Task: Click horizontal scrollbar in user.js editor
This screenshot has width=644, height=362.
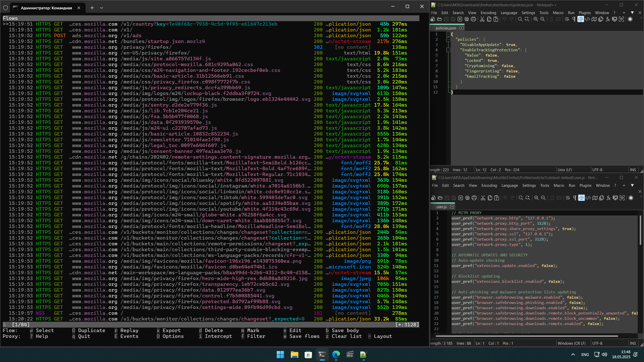Action: coord(527,336)
